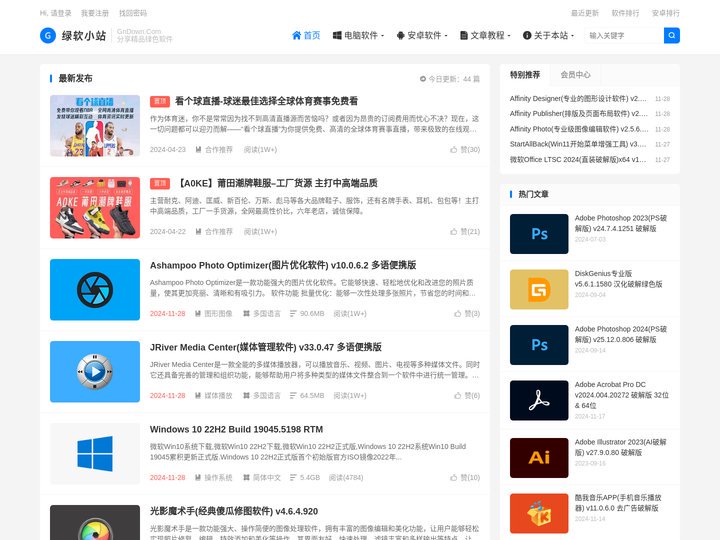Open 酷我音乐APP icon thumbnail
The height and width of the screenshot is (540, 720).
tap(539, 513)
